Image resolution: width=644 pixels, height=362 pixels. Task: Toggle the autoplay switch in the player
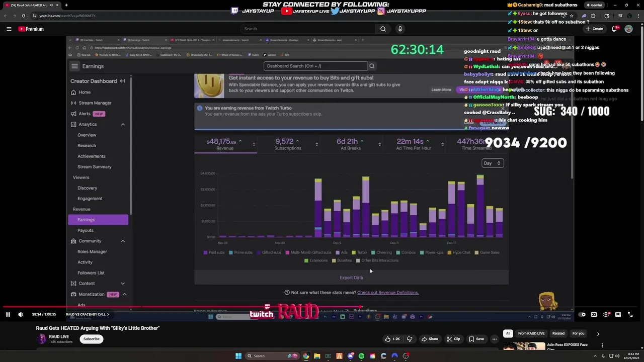pyautogui.click(x=582, y=314)
